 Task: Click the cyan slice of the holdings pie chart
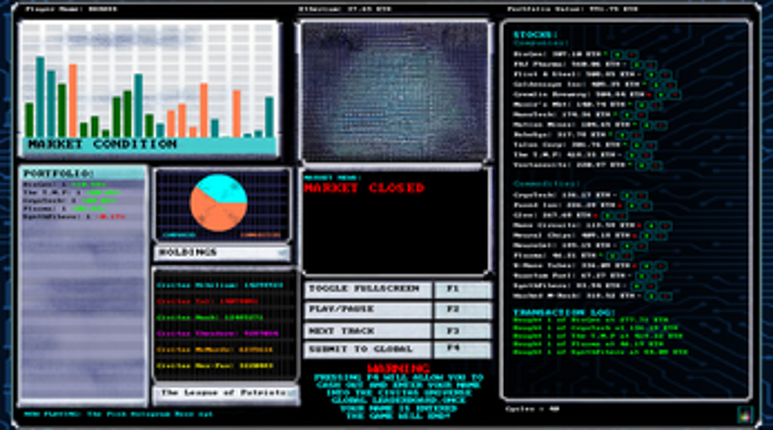(x=222, y=187)
